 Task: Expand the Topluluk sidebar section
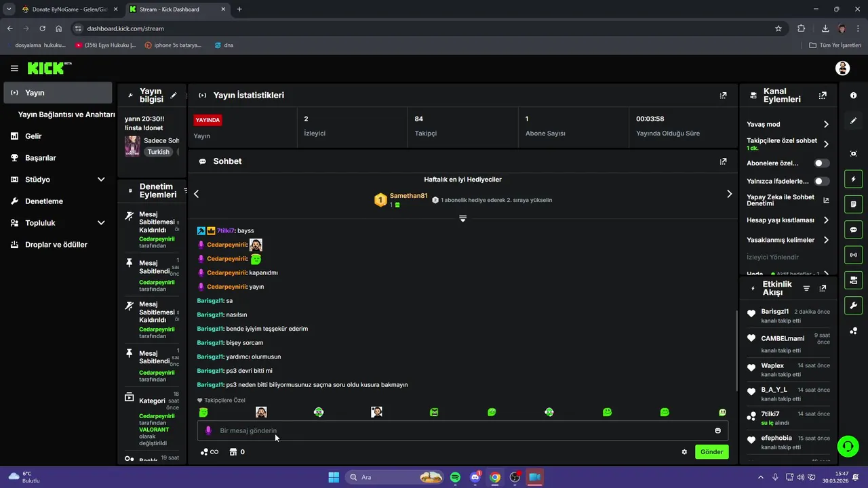101,223
